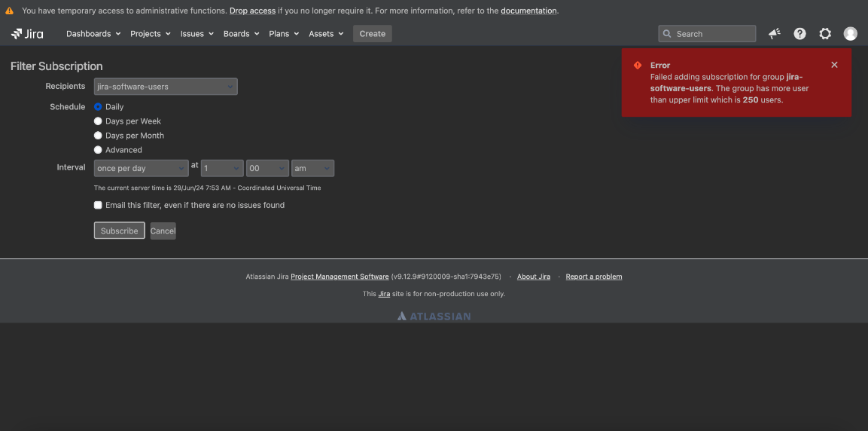Open the am/pm selector dropdown
868x431 pixels.
click(312, 168)
